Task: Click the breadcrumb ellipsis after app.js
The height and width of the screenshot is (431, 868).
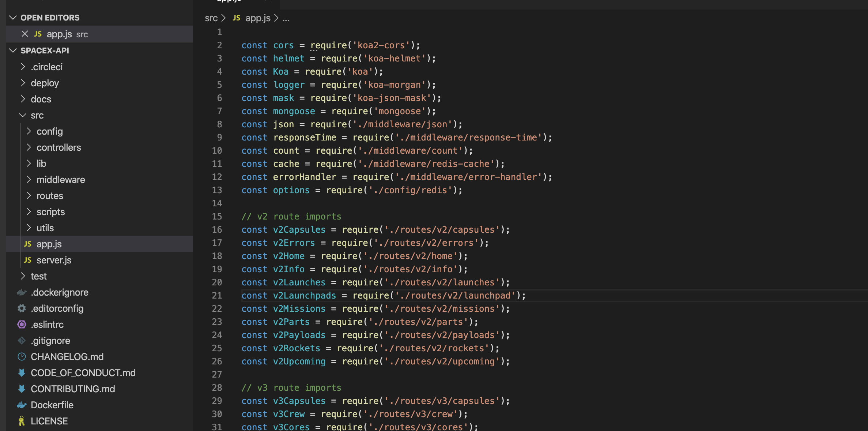Action: click(286, 18)
